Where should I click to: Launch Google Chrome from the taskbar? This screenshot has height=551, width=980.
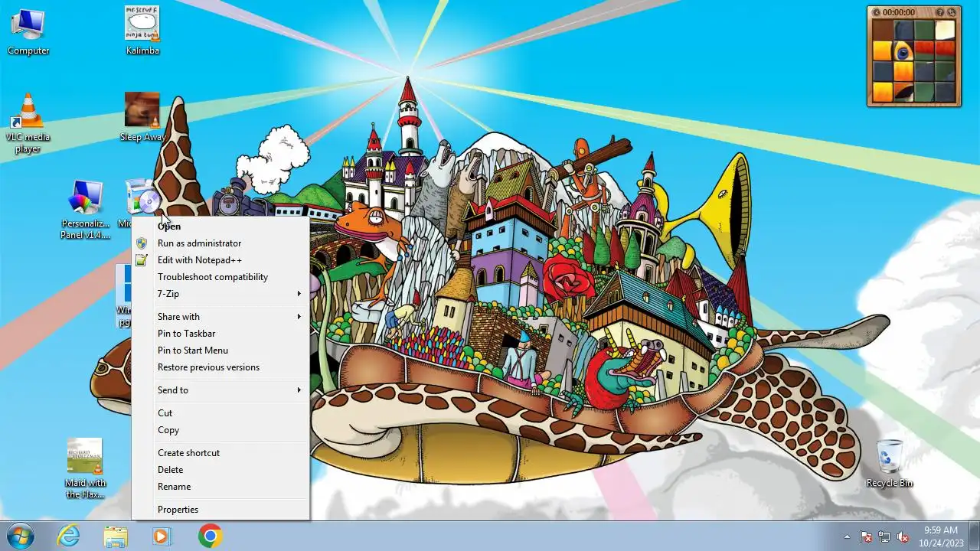[210, 536]
